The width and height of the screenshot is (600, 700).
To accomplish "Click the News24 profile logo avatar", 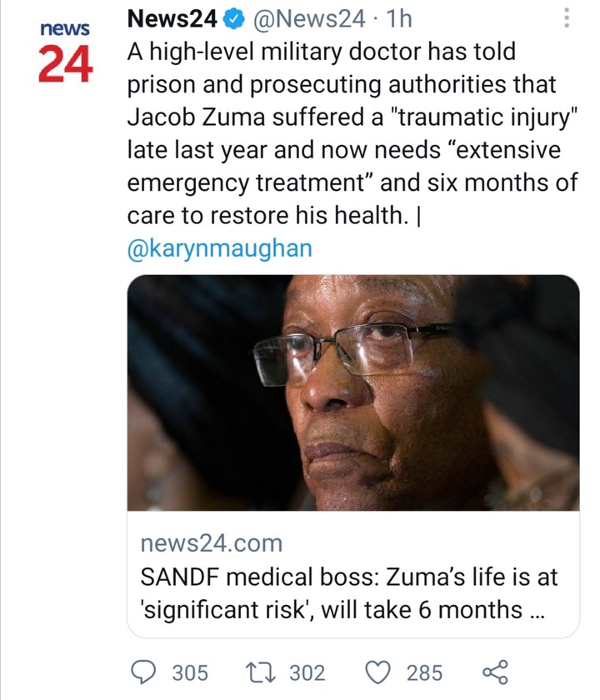I will [x=65, y=52].
